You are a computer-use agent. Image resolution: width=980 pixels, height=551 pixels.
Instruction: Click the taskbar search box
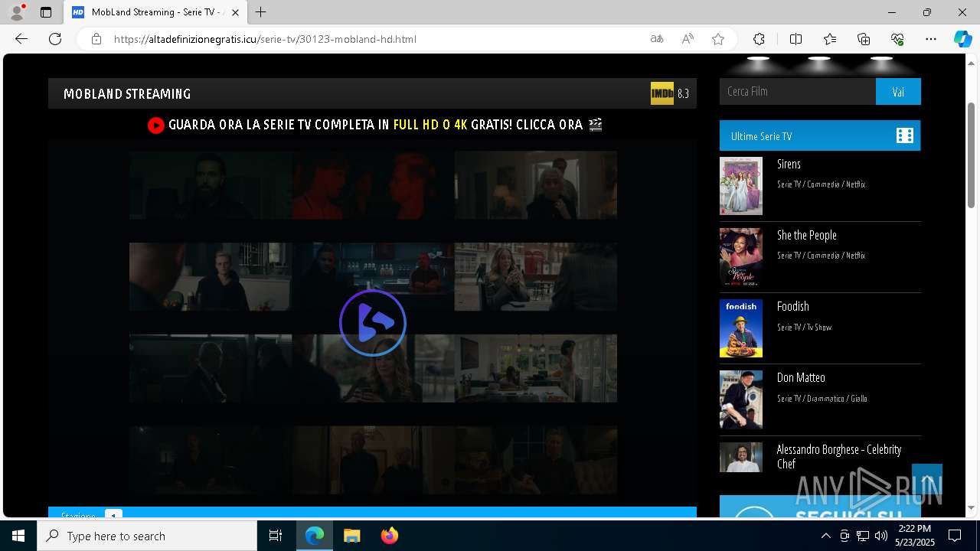pyautogui.click(x=147, y=536)
